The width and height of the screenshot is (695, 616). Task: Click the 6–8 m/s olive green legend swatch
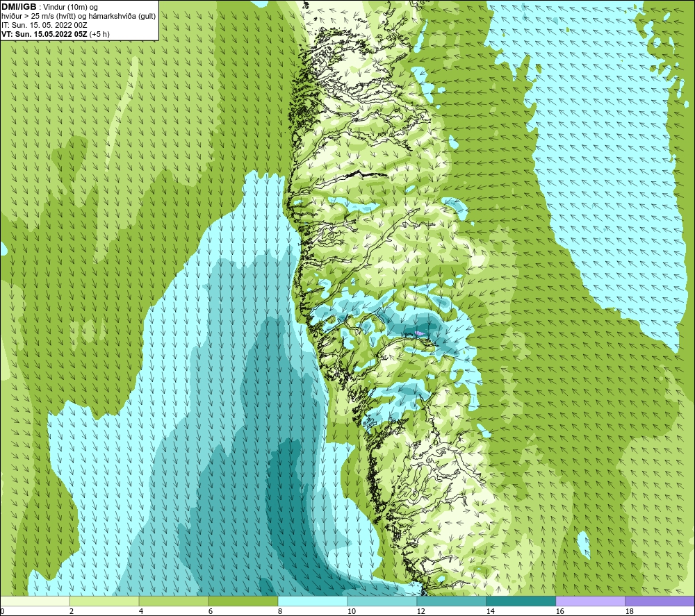pos(243,601)
